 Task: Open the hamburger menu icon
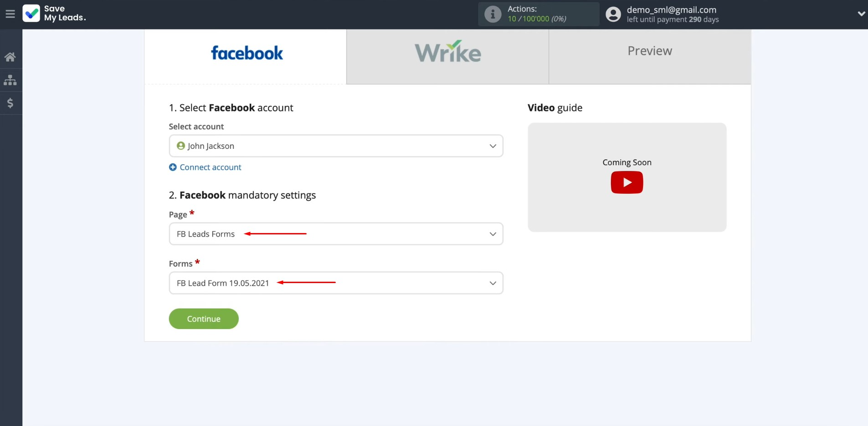point(10,14)
